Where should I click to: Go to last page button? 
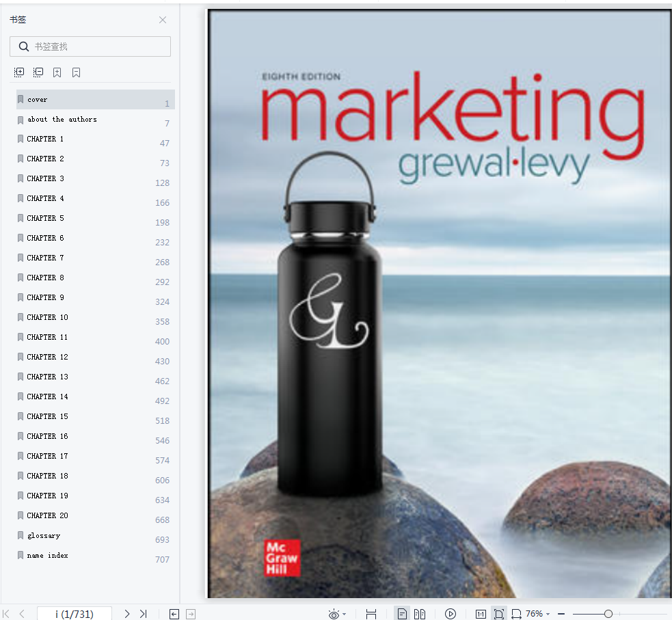pos(143,614)
